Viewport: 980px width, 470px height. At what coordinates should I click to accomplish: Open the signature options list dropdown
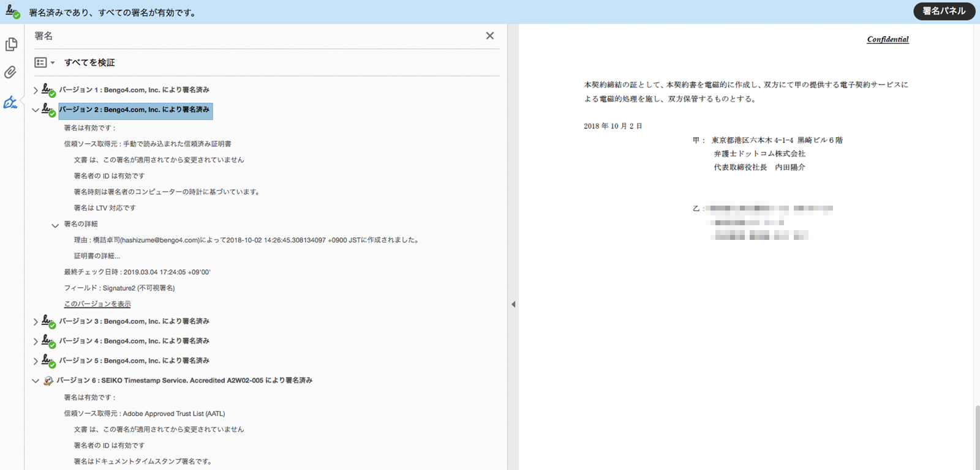pos(45,62)
